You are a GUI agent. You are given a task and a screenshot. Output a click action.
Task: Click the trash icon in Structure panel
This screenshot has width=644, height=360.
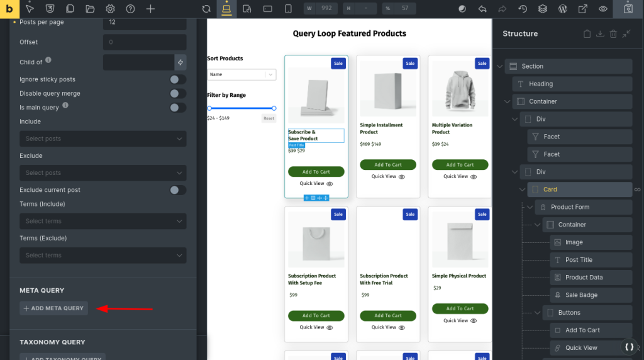(x=613, y=34)
